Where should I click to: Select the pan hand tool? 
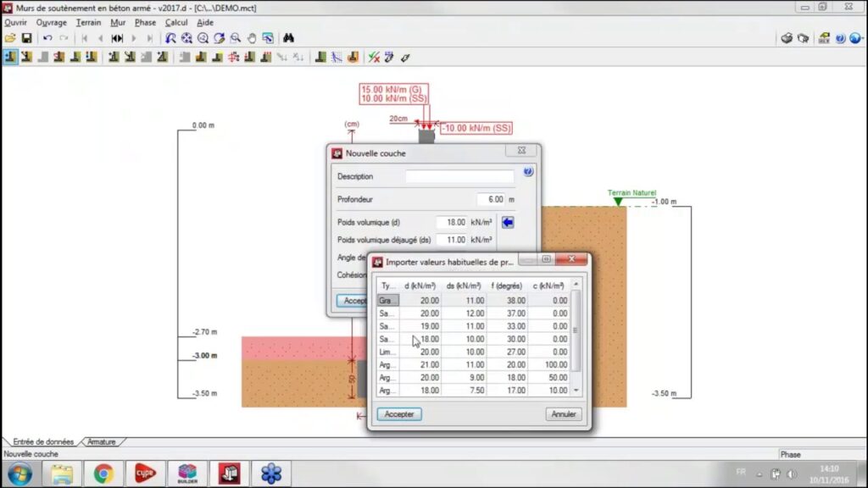(252, 38)
